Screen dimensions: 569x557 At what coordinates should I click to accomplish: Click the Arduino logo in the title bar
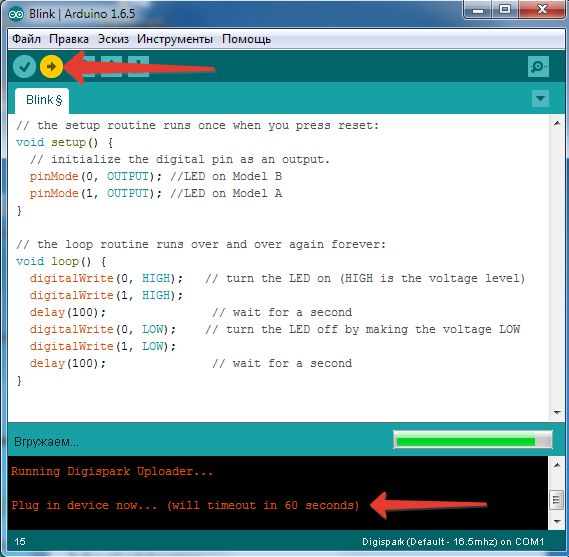(16, 14)
